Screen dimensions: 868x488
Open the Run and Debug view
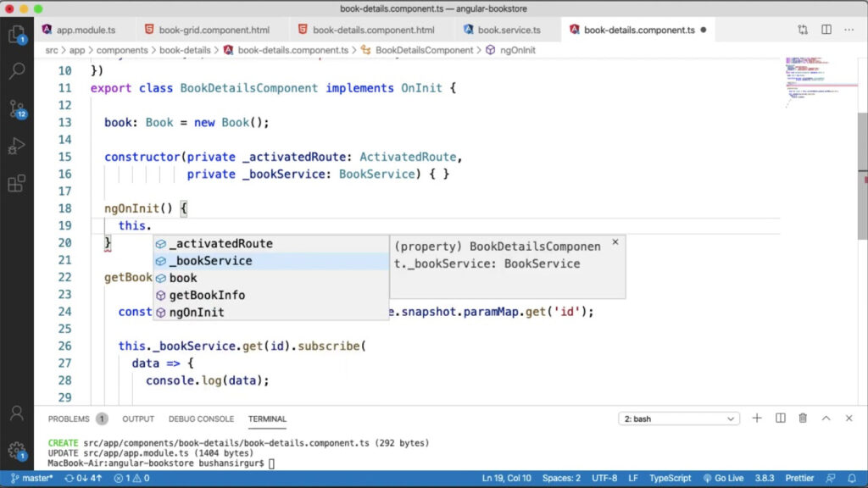click(17, 146)
